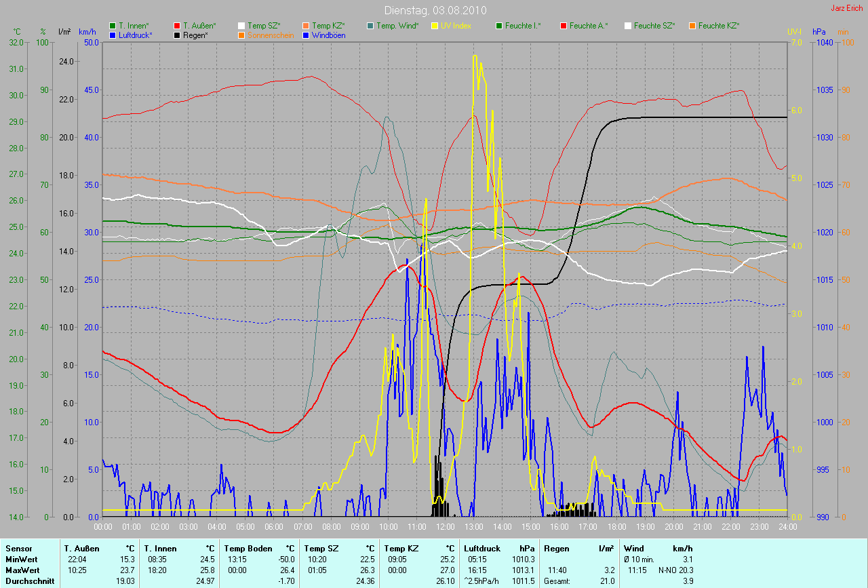Click the green T. Innen legend square
This screenshot has height=588, width=868.
113,26
